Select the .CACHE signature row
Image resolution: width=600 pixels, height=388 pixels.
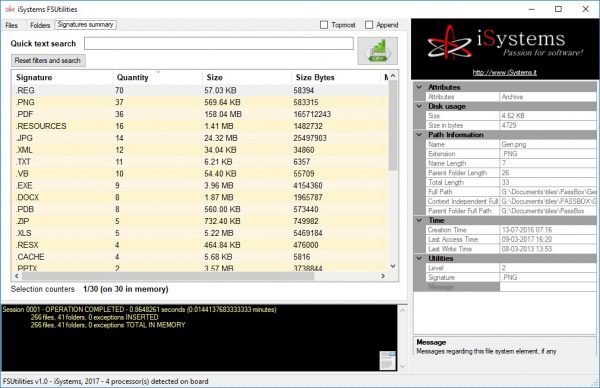[x=201, y=256]
